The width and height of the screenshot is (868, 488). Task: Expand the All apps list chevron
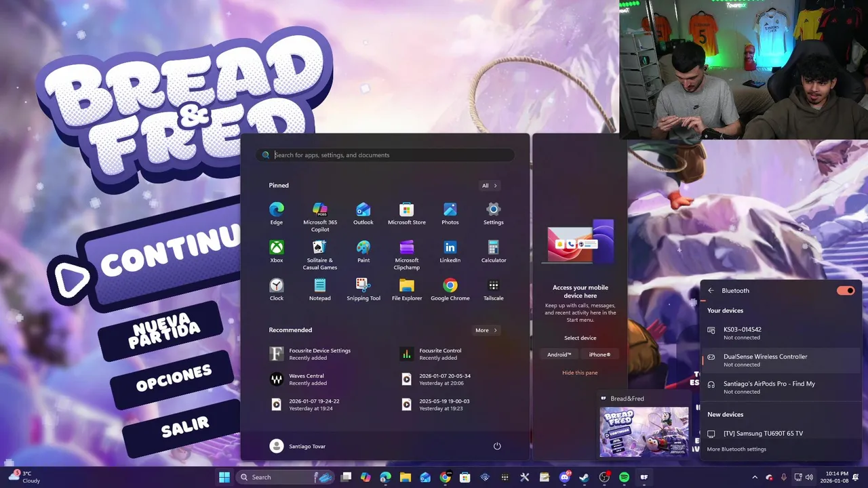pos(490,185)
